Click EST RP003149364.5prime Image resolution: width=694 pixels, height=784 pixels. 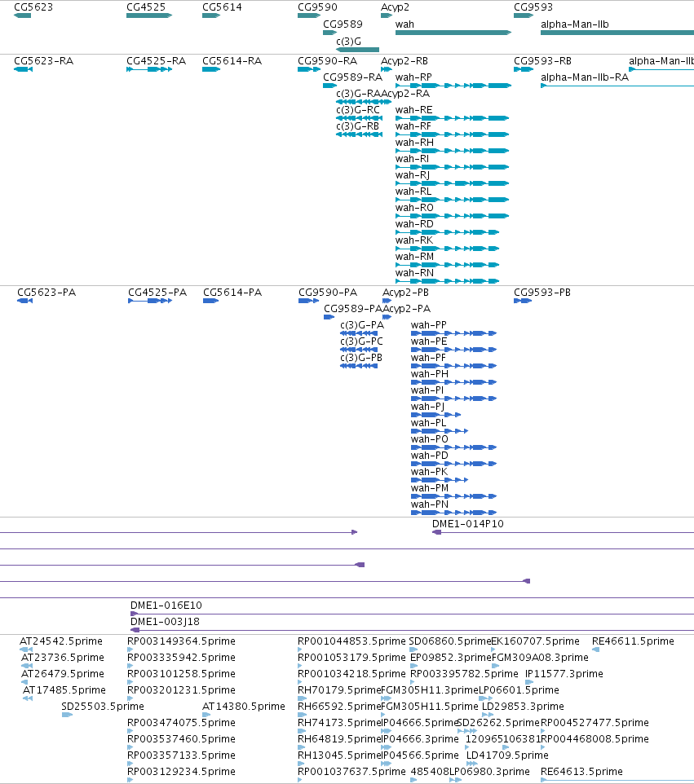click(x=181, y=641)
